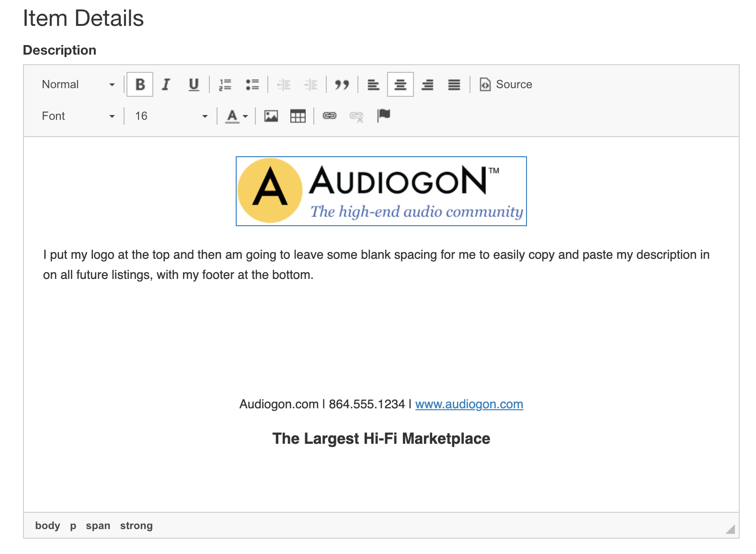Image resolution: width=756 pixels, height=554 pixels.
Task: Insert a bulleted list
Action: pos(252,84)
